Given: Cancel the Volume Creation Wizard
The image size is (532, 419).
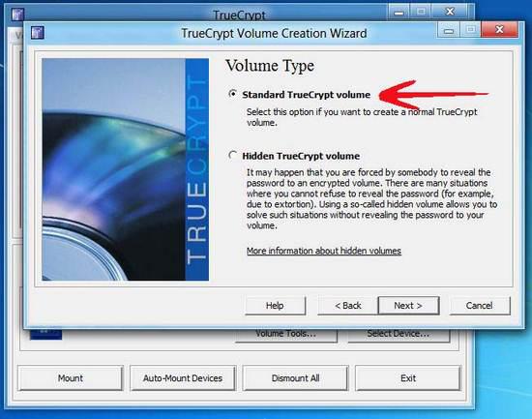Looking at the screenshot, I should (480, 306).
